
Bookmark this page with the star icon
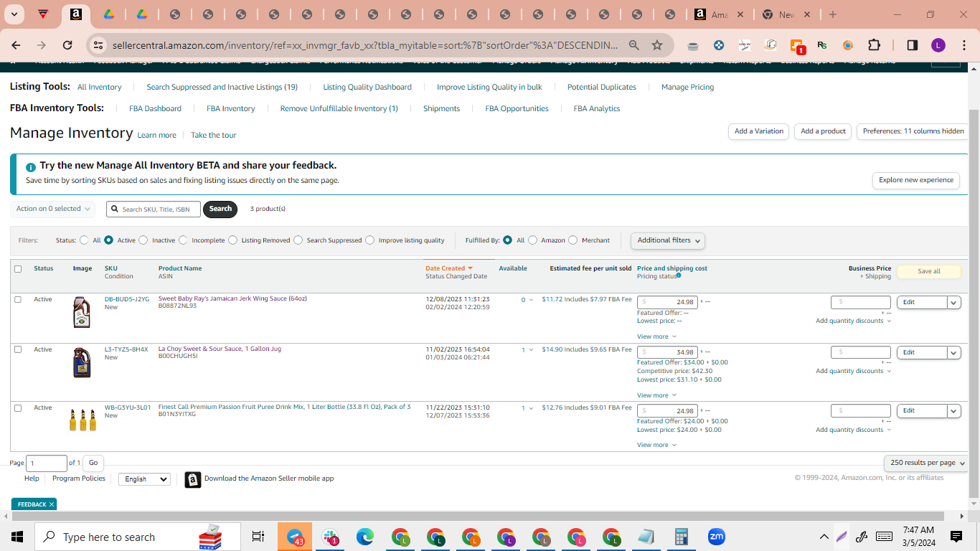[657, 45]
